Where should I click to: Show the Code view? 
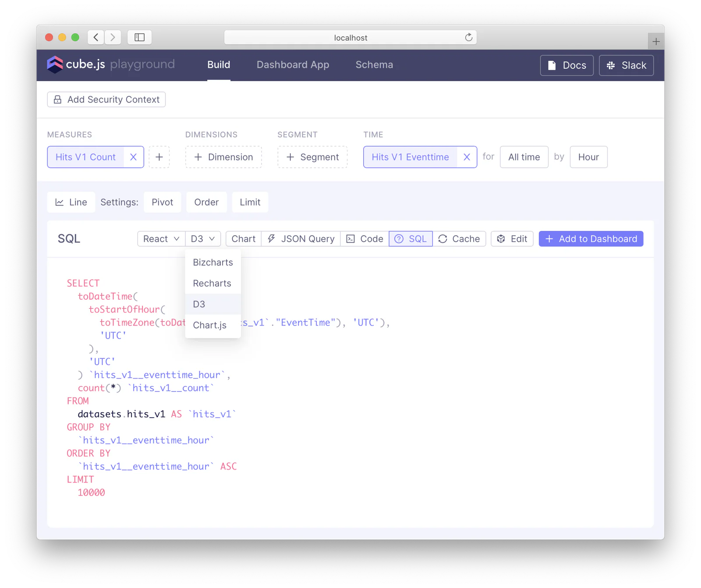click(365, 239)
